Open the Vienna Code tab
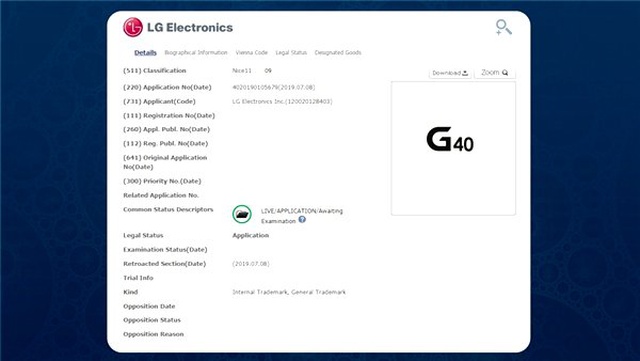The height and width of the screenshot is (361, 640). 251,53
